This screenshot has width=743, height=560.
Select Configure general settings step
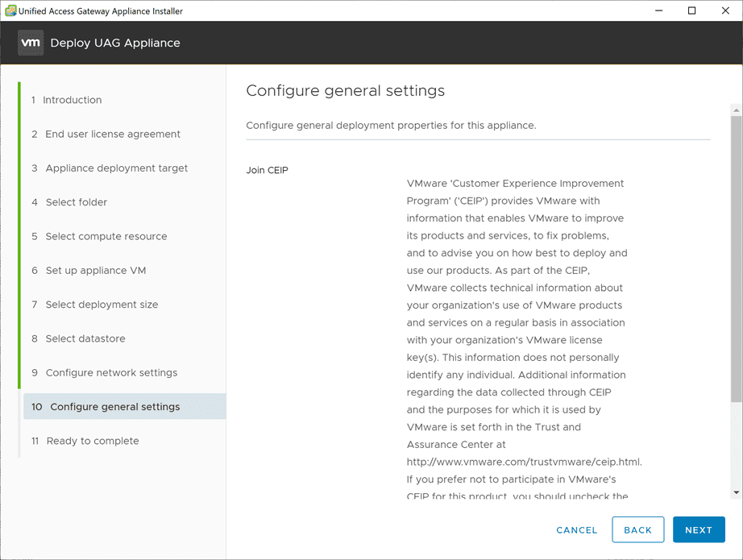114,407
